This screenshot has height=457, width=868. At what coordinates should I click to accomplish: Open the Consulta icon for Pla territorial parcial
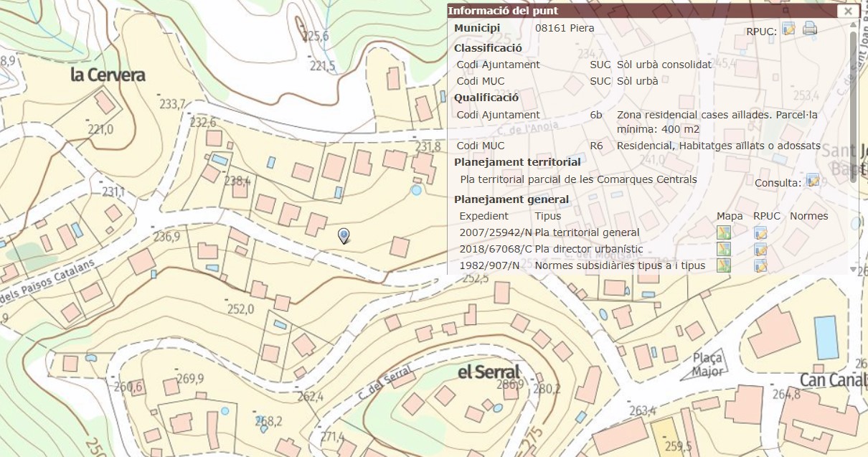coord(813,181)
